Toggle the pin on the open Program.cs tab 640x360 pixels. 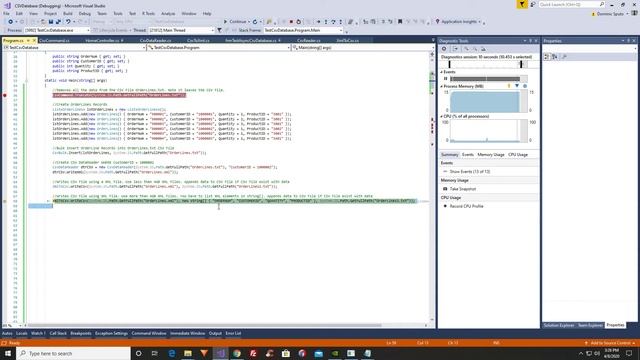(28, 40)
